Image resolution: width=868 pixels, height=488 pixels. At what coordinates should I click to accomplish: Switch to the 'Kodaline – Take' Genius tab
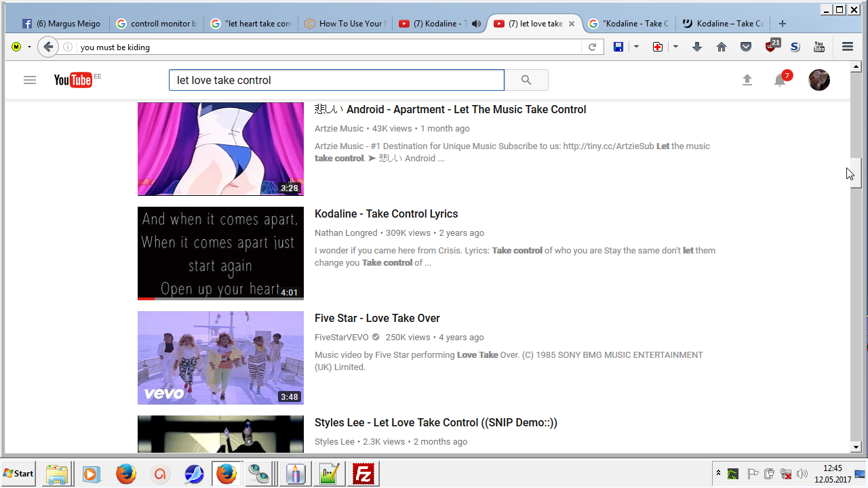(x=723, y=24)
